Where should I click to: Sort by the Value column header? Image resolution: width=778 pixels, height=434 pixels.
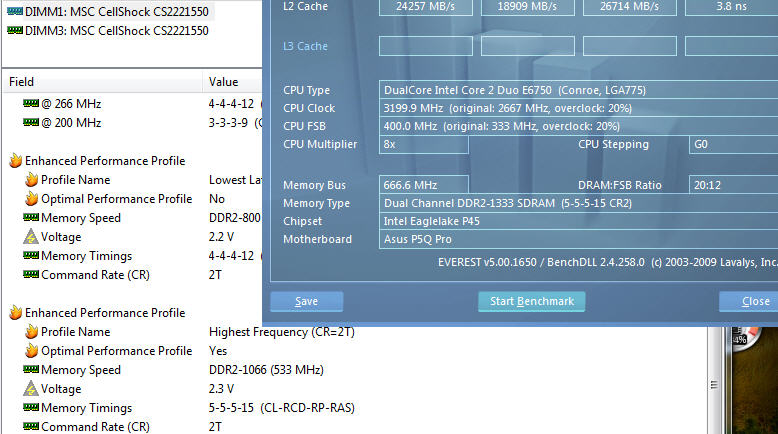pyautogui.click(x=232, y=82)
